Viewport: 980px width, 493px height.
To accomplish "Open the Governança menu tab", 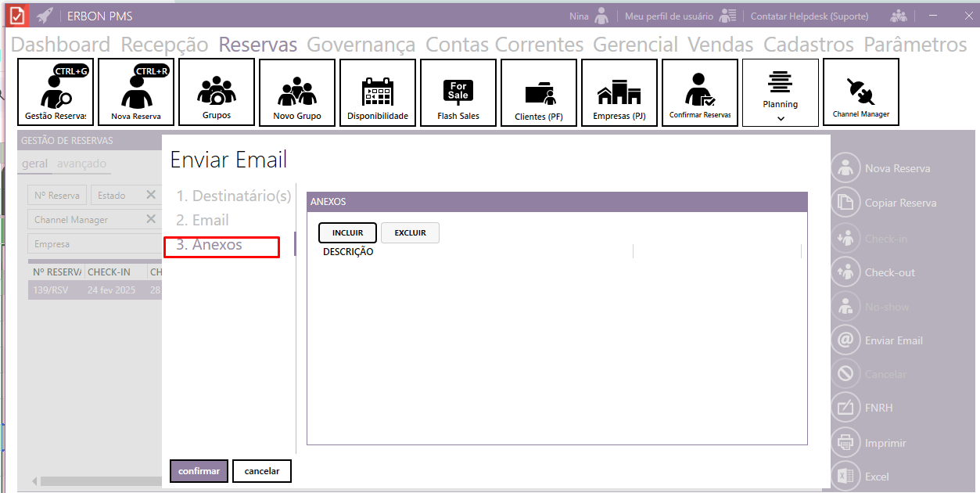I will (361, 45).
